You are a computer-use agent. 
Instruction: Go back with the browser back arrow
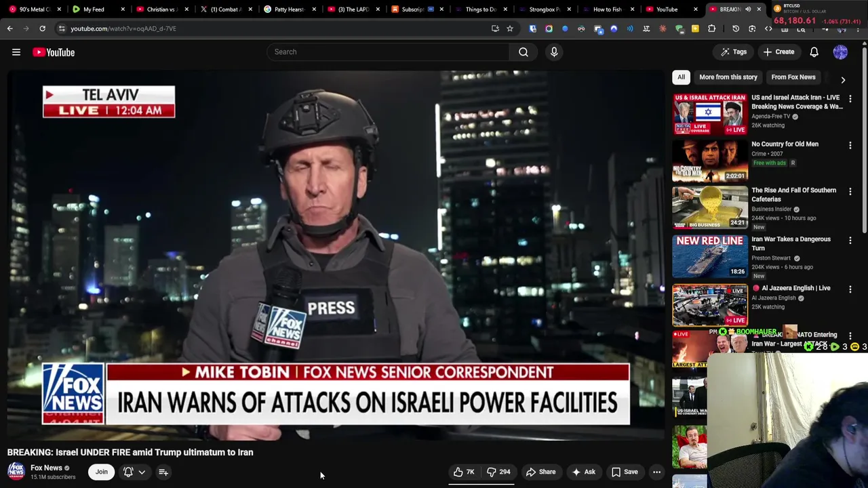pyautogui.click(x=9, y=28)
